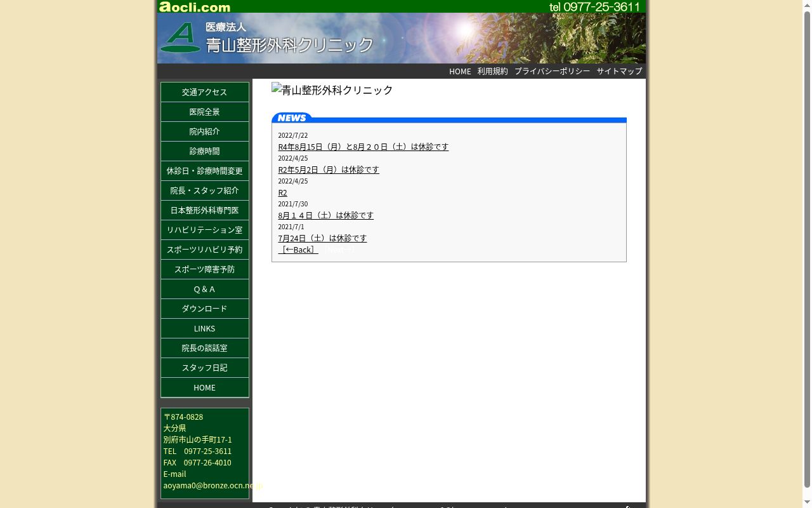This screenshot has height=508, width=812.
Task: Select ダウンロード in the sidebar
Action: coord(204,309)
